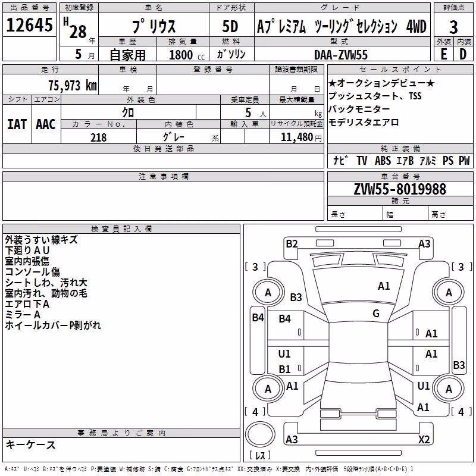Select inspector note 室内内張傷
The height and width of the screenshot is (476, 476).
(27, 261)
